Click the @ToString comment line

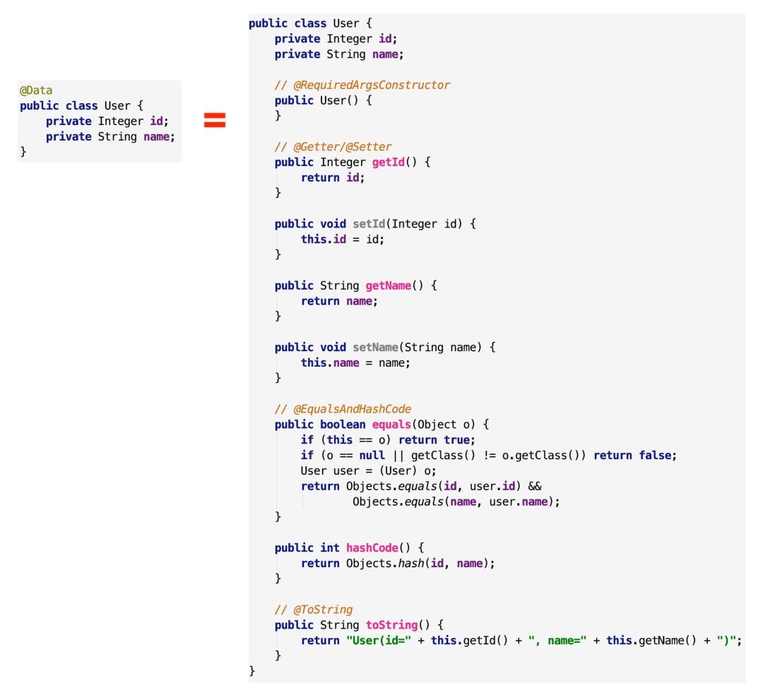coord(314,610)
